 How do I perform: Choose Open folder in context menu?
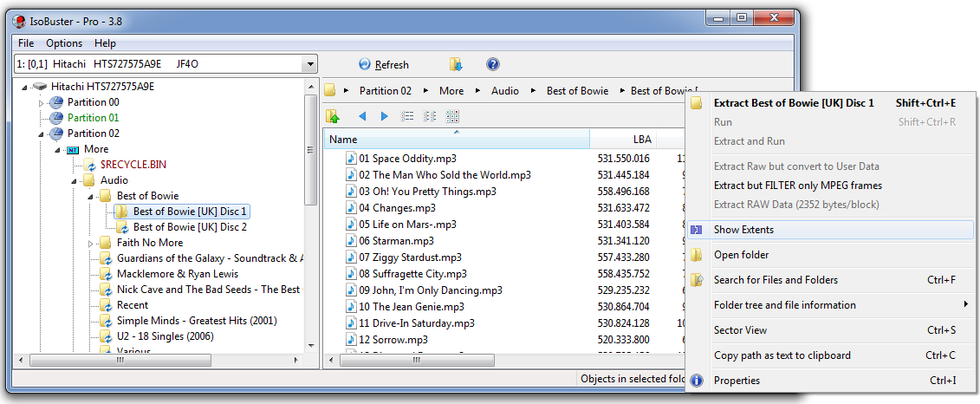(830, 255)
